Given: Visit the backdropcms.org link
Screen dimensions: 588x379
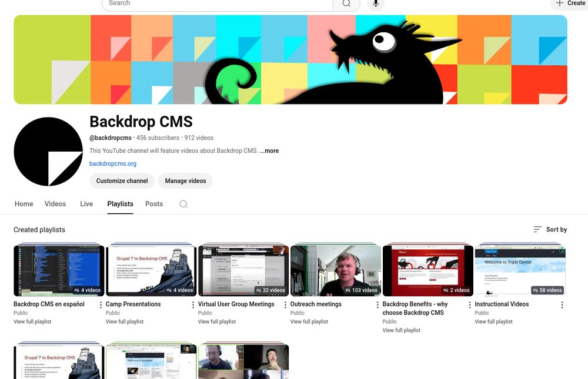Looking at the screenshot, I should (x=113, y=163).
